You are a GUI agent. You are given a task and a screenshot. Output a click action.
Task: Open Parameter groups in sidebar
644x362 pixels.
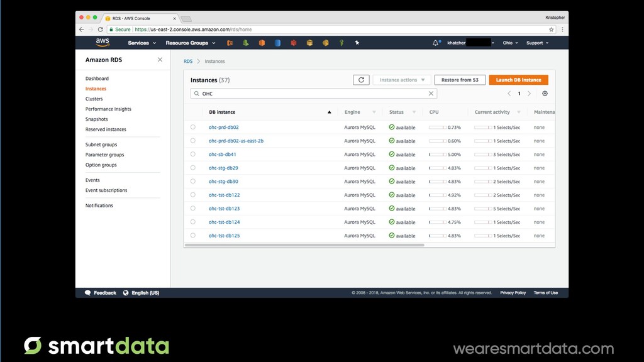(105, 155)
